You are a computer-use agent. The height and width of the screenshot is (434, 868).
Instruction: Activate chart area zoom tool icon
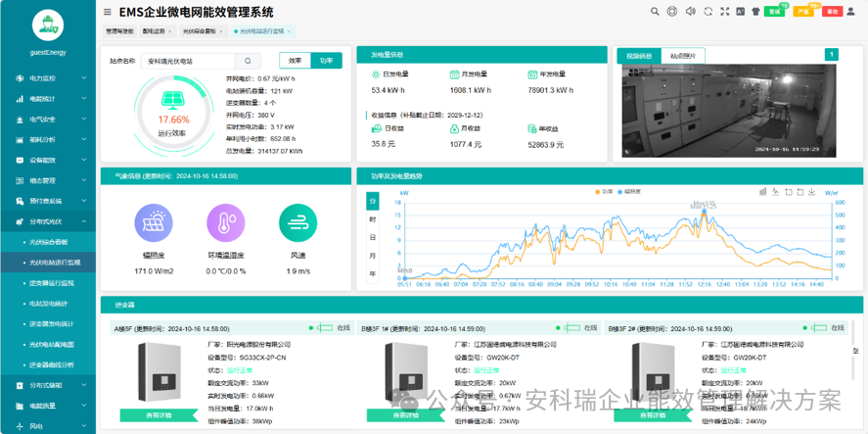788,192
